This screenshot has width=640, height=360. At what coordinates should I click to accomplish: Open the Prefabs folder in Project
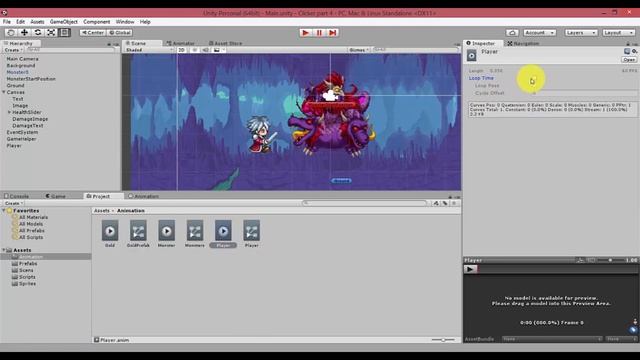coord(28,264)
